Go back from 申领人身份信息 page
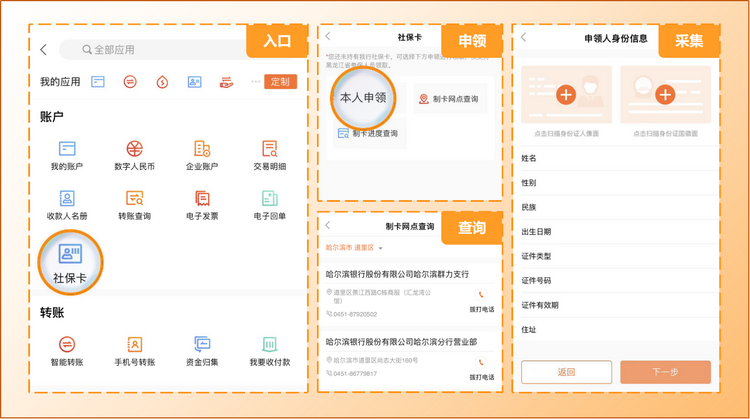The width and height of the screenshot is (750, 419). point(523,38)
